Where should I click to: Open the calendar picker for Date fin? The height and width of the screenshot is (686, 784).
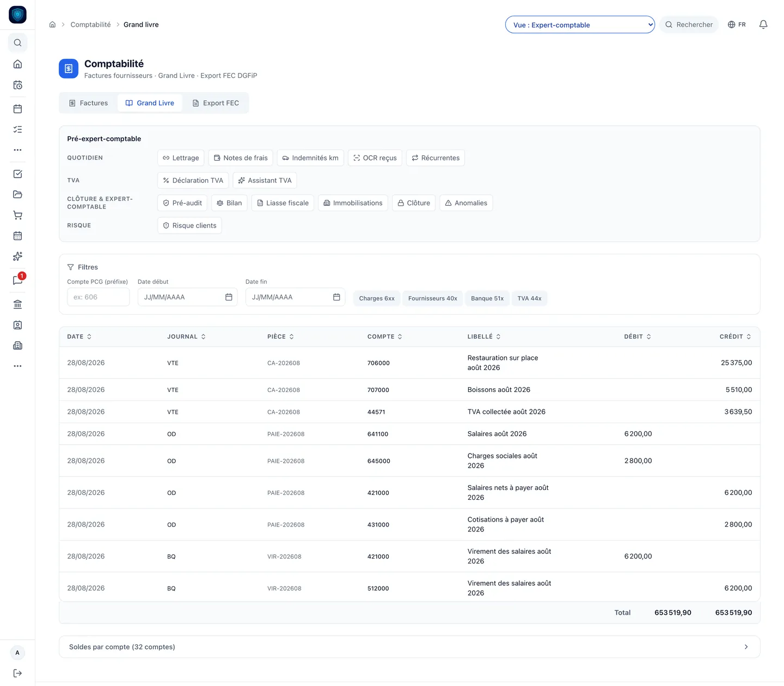click(336, 297)
